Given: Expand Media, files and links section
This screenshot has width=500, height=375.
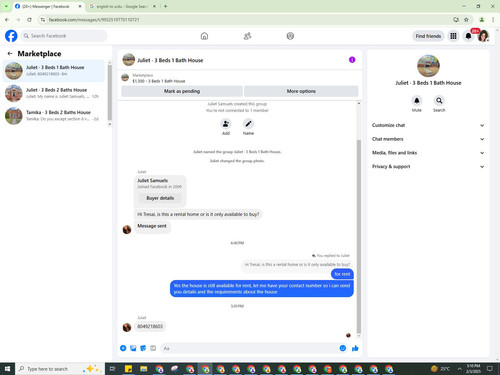Looking at the screenshot, I should tap(428, 153).
